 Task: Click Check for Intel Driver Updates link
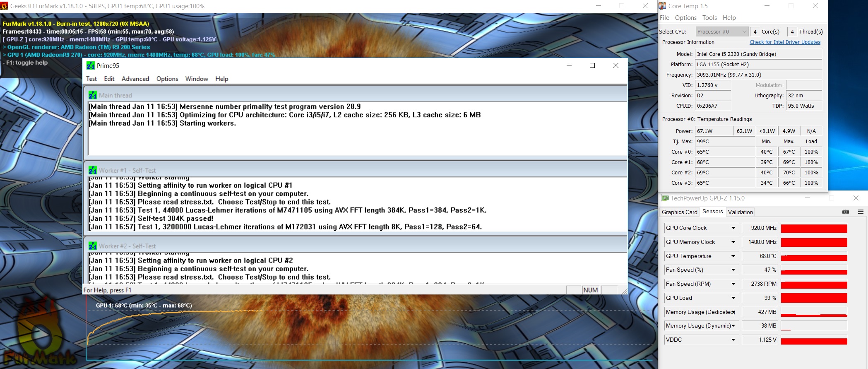pos(785,42)
